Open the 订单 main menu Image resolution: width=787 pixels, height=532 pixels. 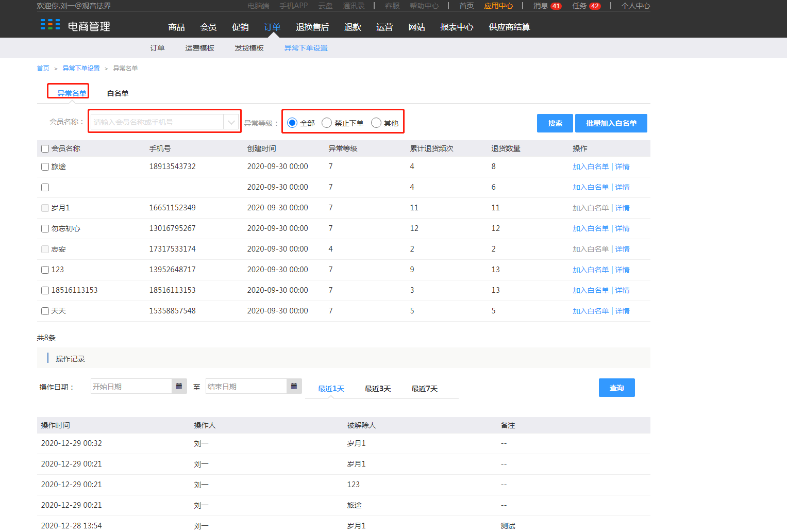(272, 27)
